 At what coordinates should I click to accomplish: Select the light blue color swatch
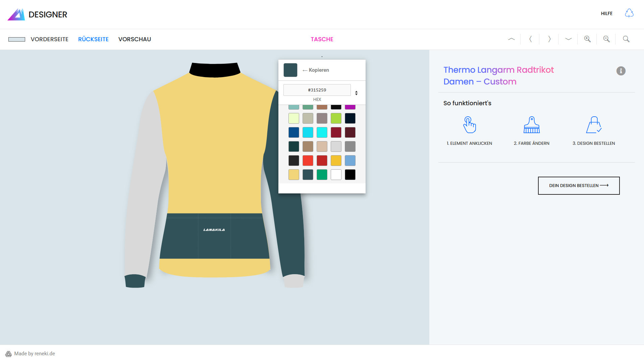click(350, 161)
